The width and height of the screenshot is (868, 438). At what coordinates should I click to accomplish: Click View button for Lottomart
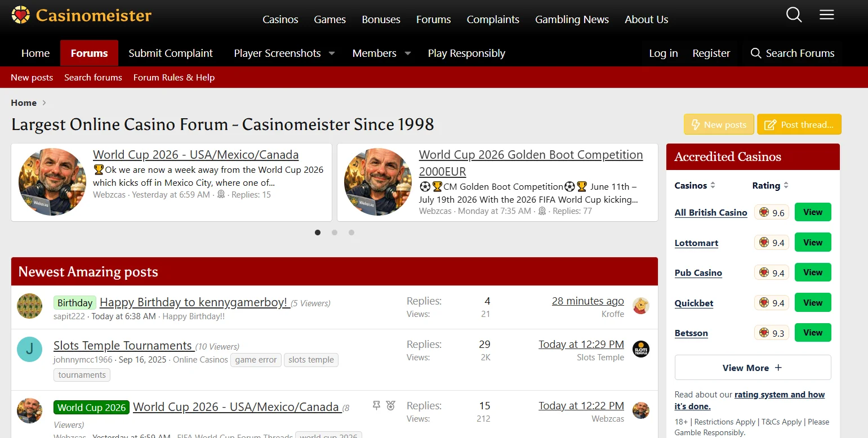(813, 243)
